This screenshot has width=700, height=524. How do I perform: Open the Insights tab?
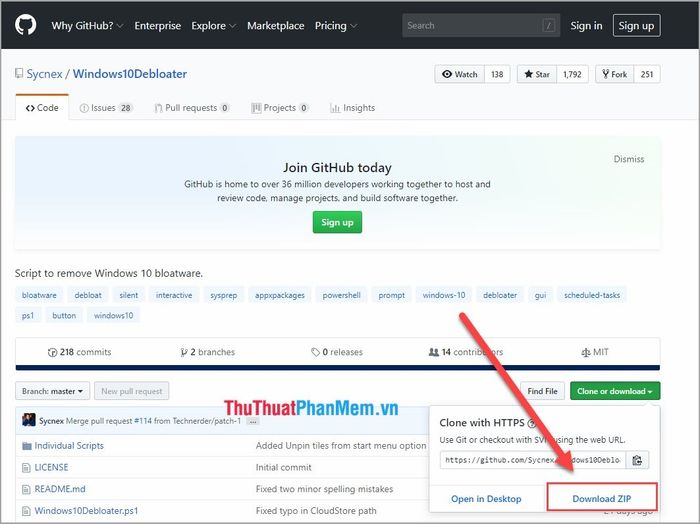352,108
